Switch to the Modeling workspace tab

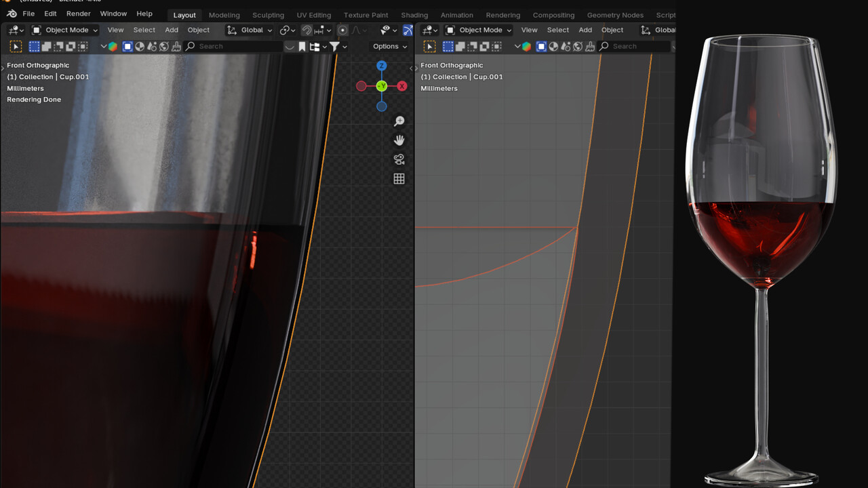point(224,15)
